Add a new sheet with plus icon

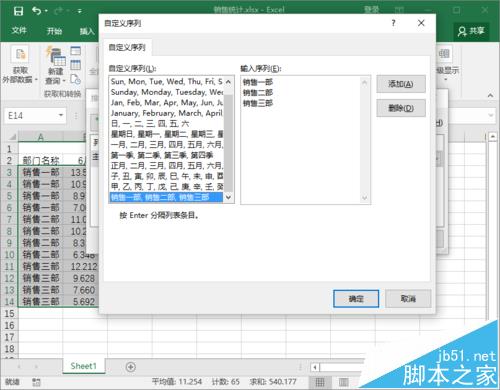point(130,367)
